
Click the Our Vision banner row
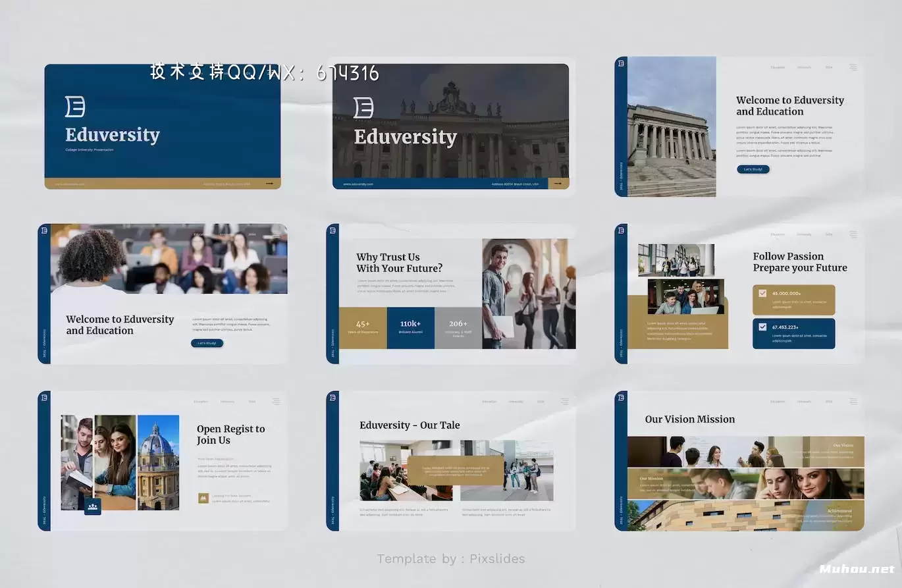pyautogui.click(x=746, y=452)
